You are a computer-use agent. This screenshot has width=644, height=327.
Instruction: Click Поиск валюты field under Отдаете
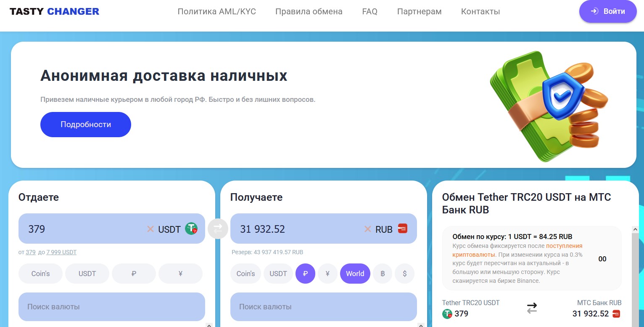[x=112, y=307]
